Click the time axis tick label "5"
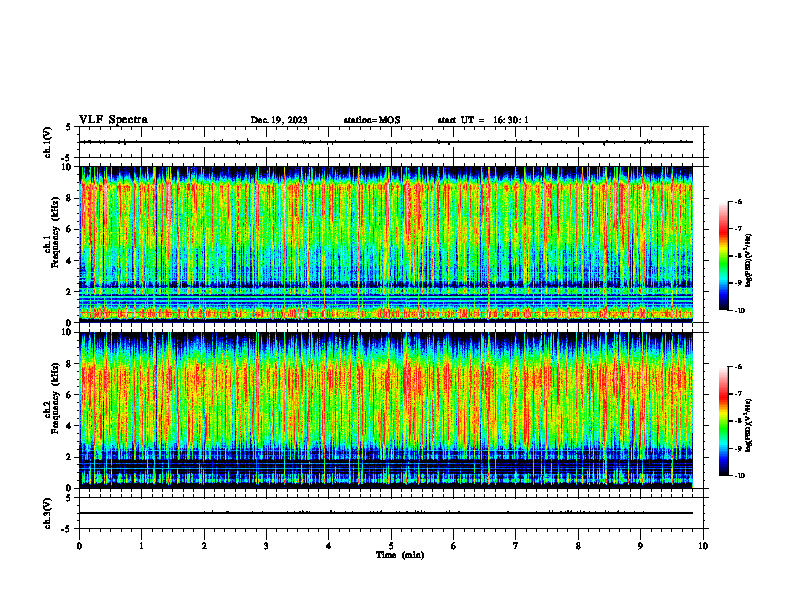Screen dimensions: 792x612 coord(391,546)
